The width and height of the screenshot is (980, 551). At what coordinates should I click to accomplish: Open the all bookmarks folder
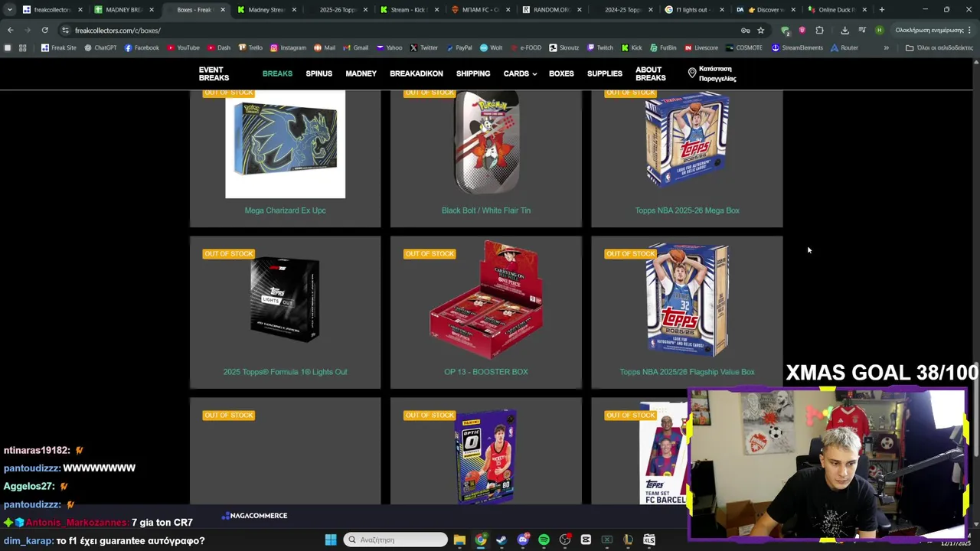click(939, 47)
